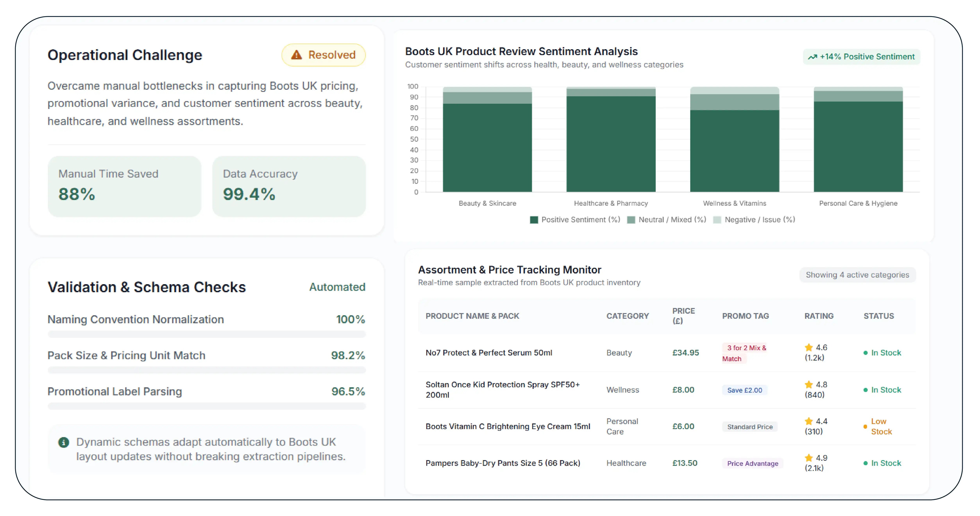
Task: Click the info icon beside the dynamic schemas note
Action: click(x=63, y=442)
